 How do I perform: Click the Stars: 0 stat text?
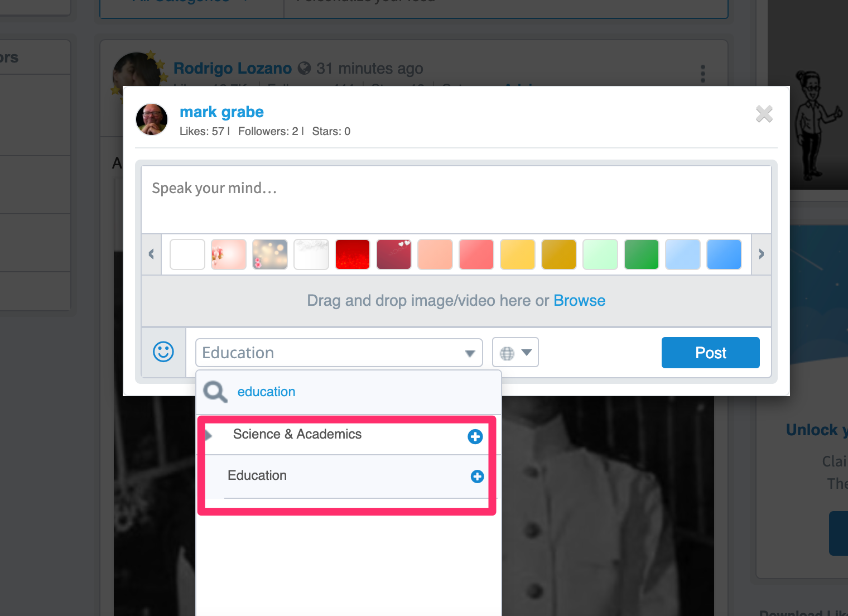[331, 131]
